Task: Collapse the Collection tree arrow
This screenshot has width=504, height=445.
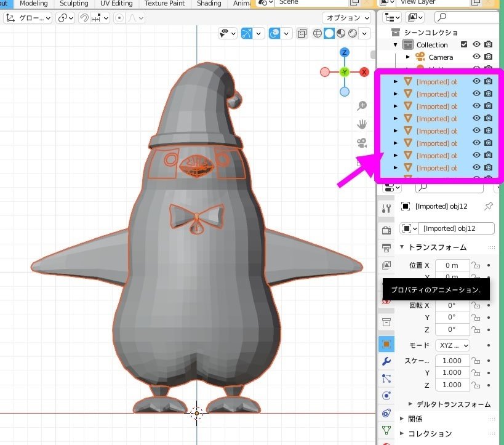Action: click(396, 45)
